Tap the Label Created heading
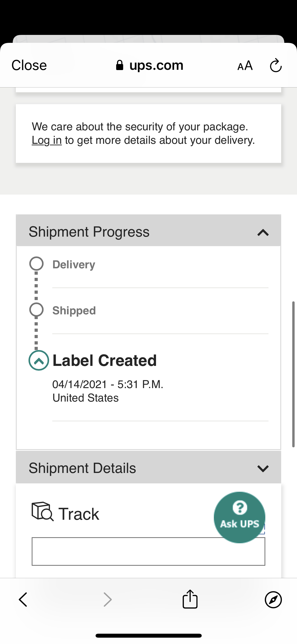 click(105, 360)
